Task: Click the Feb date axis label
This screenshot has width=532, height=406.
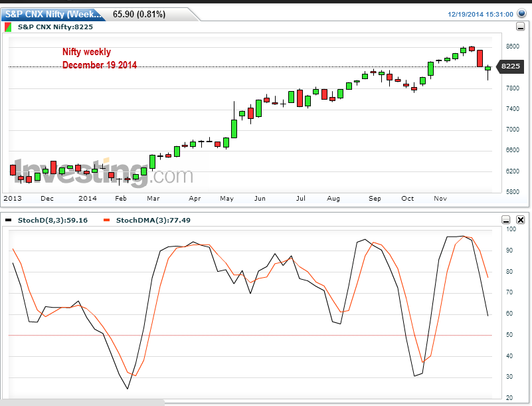Action: pyautogui.click(x=121, y=199)
